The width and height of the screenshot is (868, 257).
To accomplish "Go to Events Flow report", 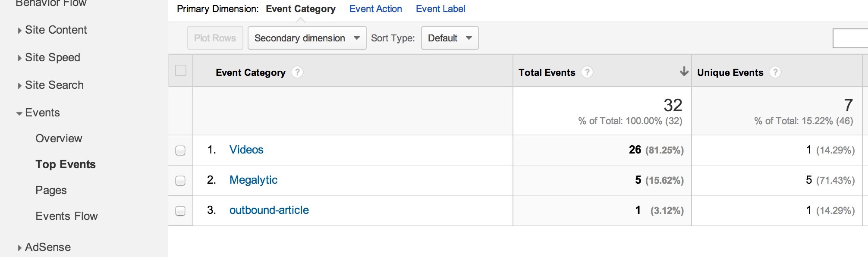I will click(66, 216).
